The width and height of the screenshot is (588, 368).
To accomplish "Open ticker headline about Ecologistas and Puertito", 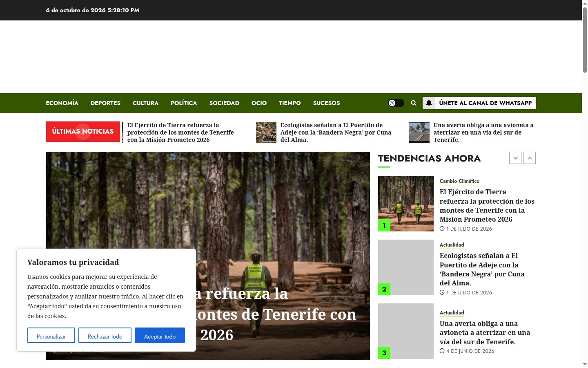I will pyautogui.click(x=336, y=132).
